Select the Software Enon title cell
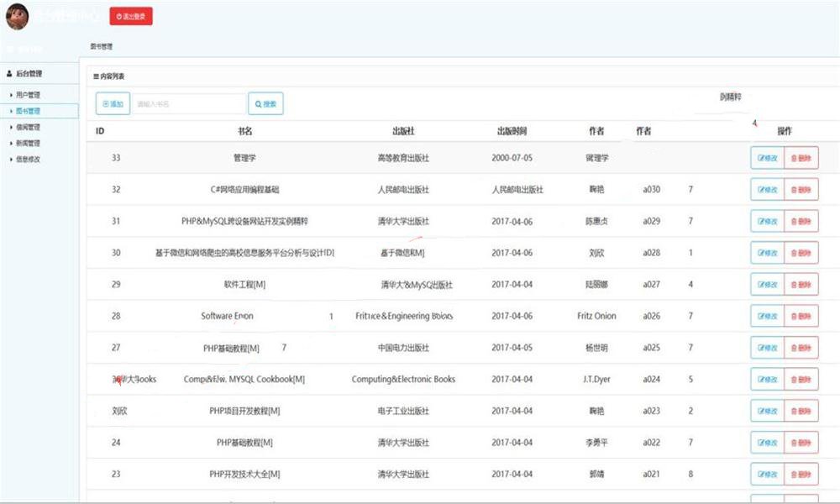 (227, 316)
